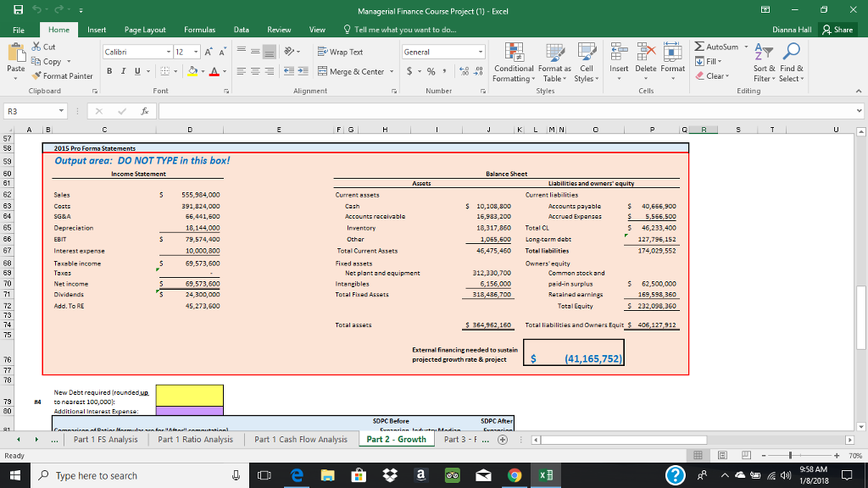Align cell text to the left
868x488 pixels.
coord(242,71)
